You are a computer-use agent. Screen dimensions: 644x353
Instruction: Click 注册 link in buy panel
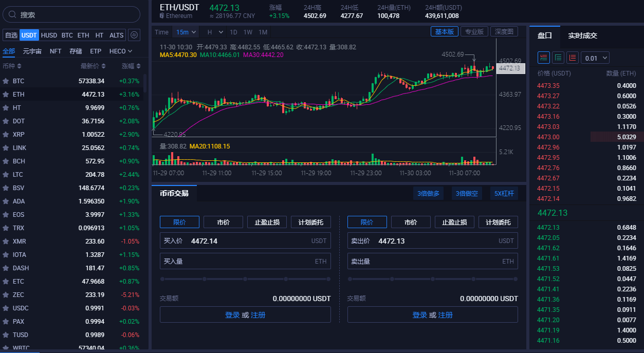pyautogui.click(x=258, y=315)
